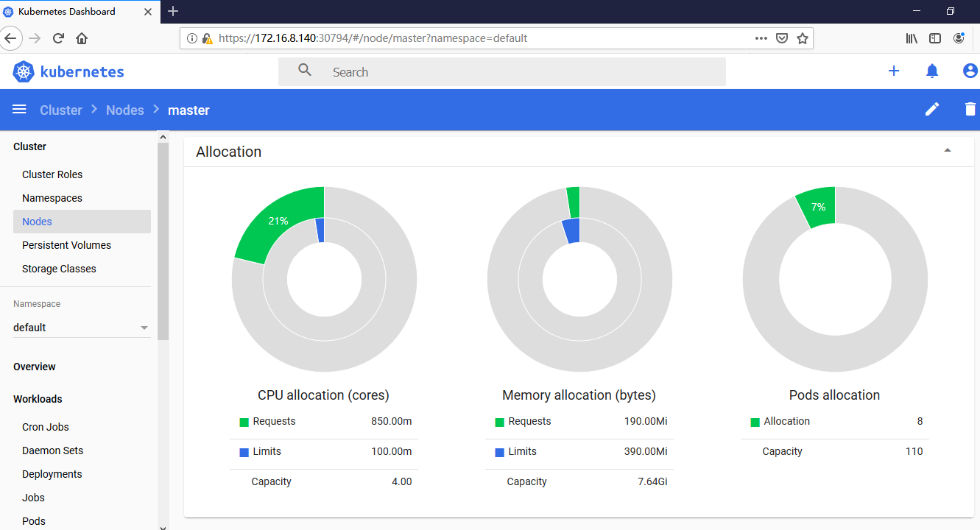The image size is (980, 530).
Task: Click the 7.64Gi memory capacity value
Action: (x=652, y=481)
